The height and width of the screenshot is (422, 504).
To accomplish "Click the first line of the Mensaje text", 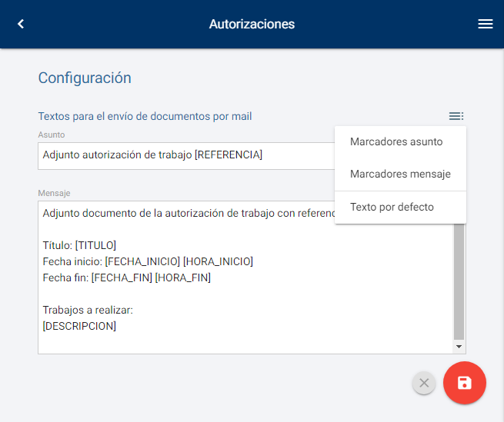I will click(x=185, y=213).
